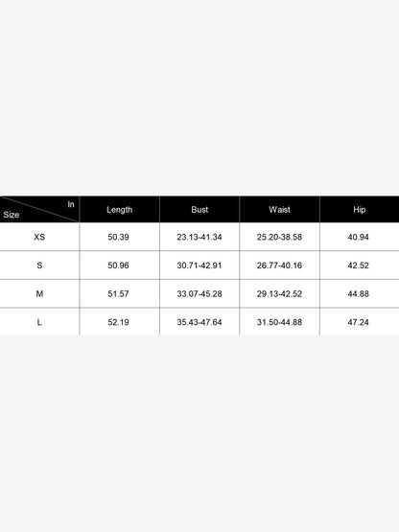Click the L waist range 31.50-44.88
Viewport: 399px width, 532px height.
point(279,322)
